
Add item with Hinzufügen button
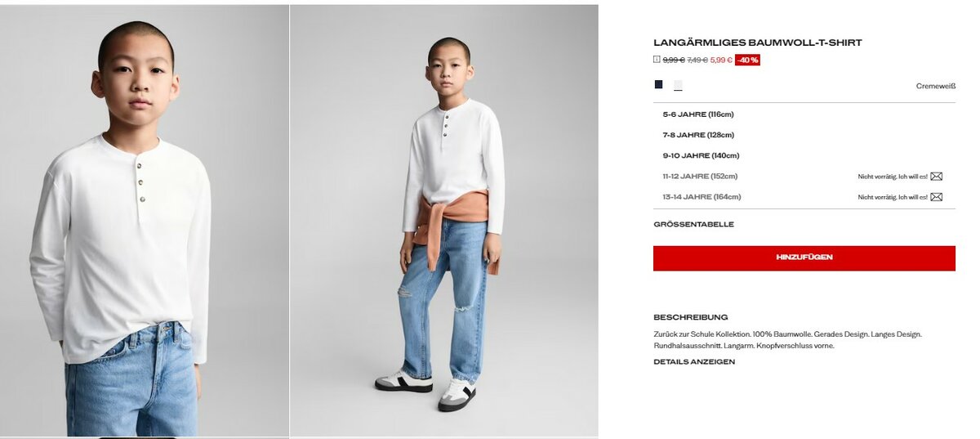804,258
